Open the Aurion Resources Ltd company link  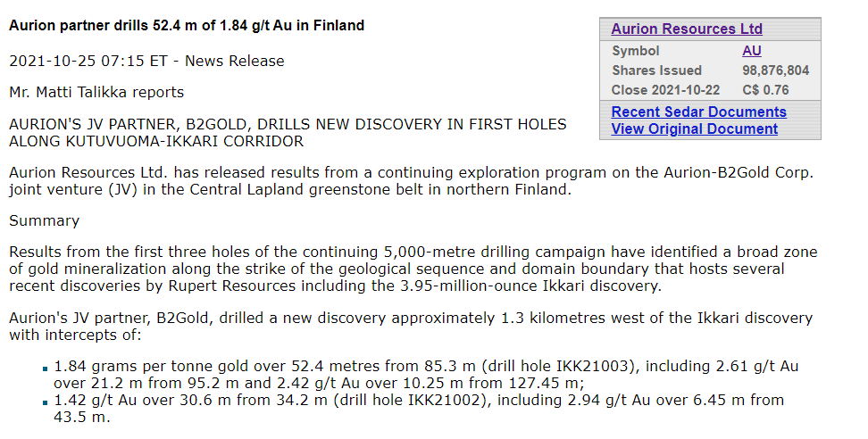(686, 29)
